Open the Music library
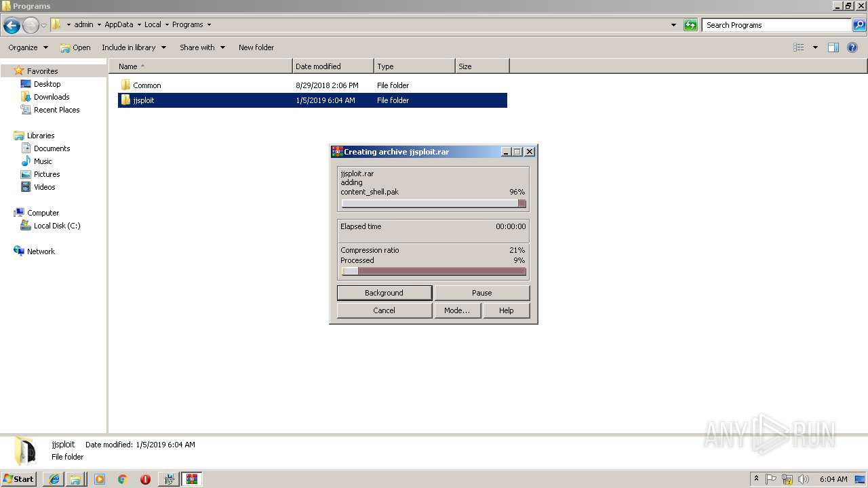The width and height of the screenshot is (868, 488). pos(43,161)
